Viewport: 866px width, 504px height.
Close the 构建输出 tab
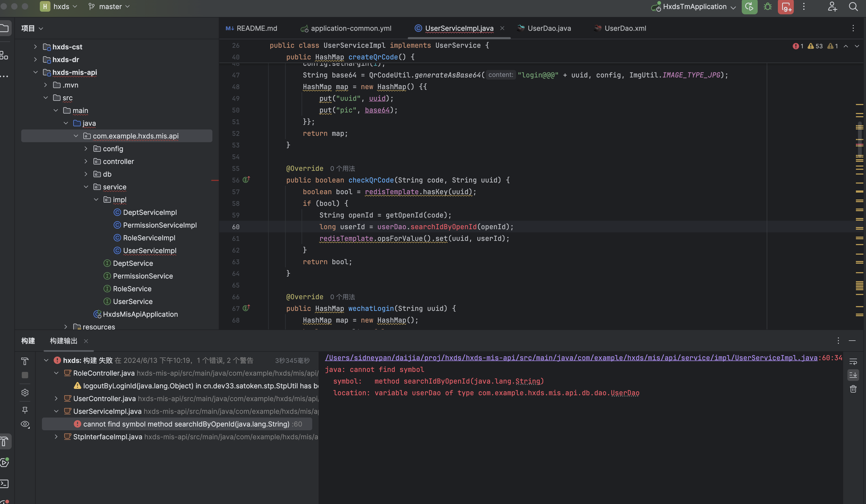point(86,341)
